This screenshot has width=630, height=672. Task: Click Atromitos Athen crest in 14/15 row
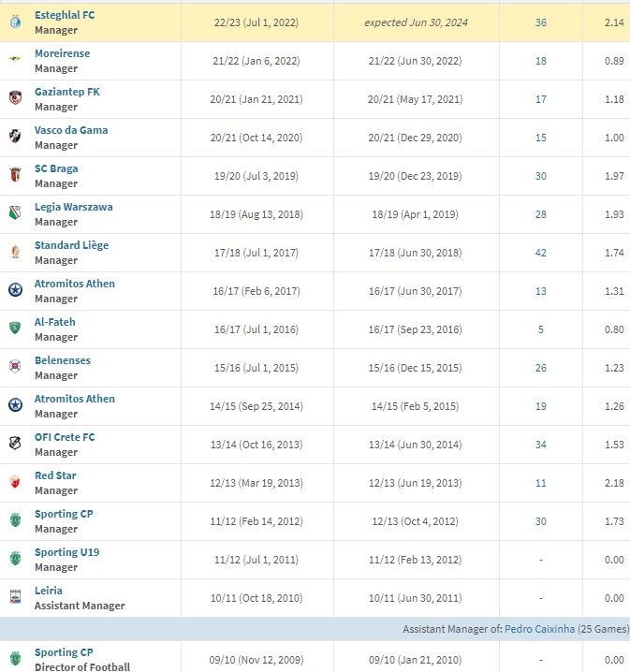(15, 405)
